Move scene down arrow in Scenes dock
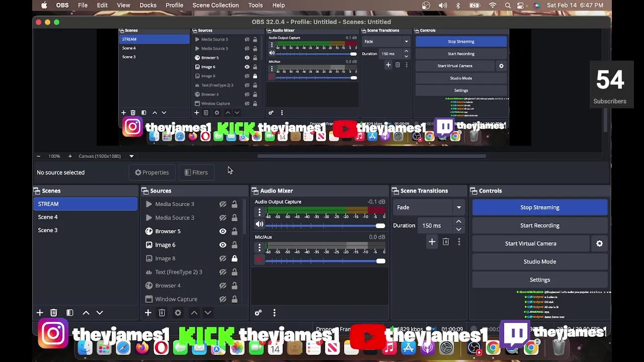 [x=100, y=313]
